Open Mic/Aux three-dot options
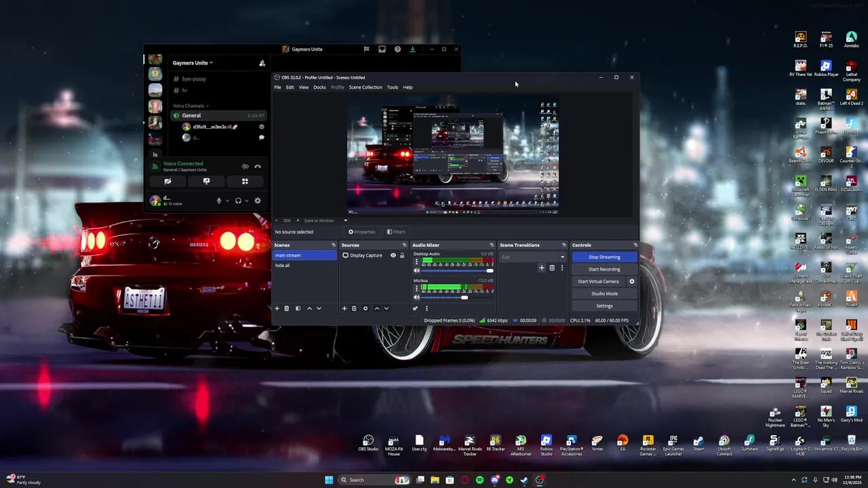The width and height of the screenshot is (868, 488). pyautogui.click(x=416, y=289)
